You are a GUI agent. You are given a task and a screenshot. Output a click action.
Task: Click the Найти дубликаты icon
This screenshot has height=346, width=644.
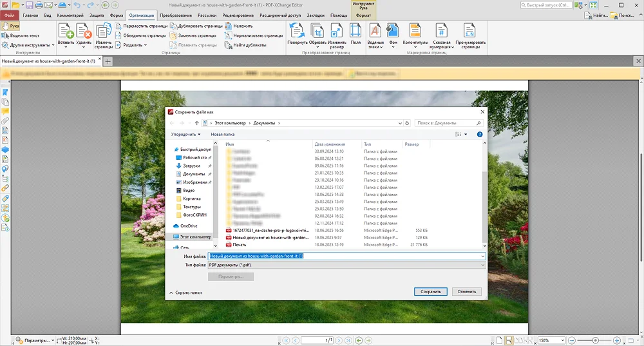(x=229, y=45)
